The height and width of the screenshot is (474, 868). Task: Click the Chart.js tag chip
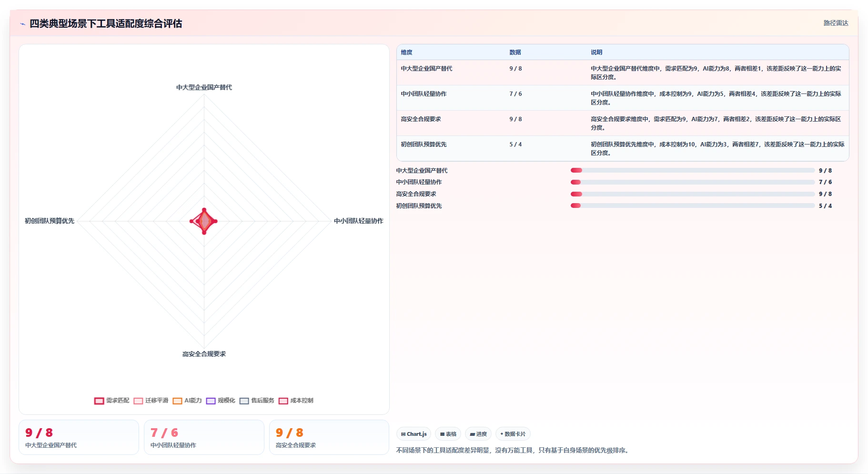coord(414,434)
